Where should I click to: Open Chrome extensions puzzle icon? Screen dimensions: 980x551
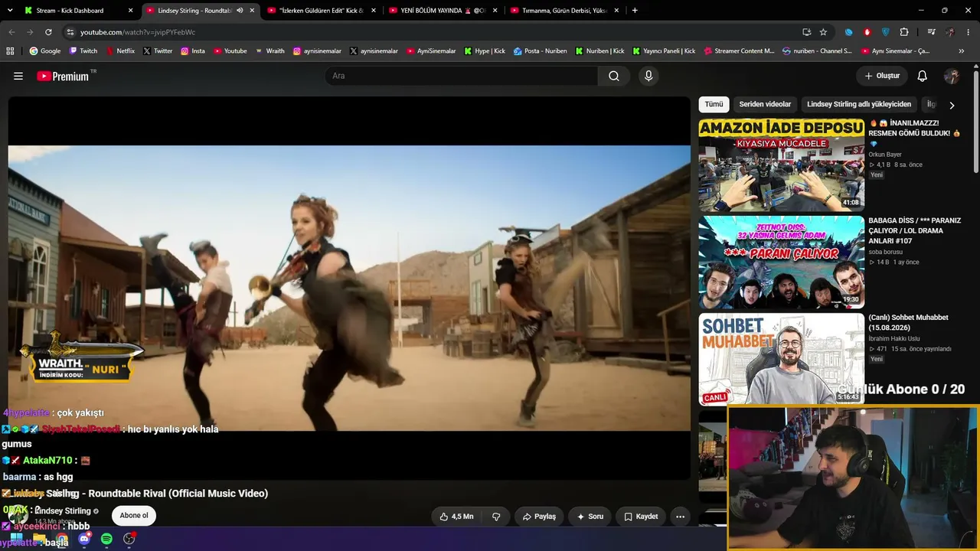click(904, 32)
